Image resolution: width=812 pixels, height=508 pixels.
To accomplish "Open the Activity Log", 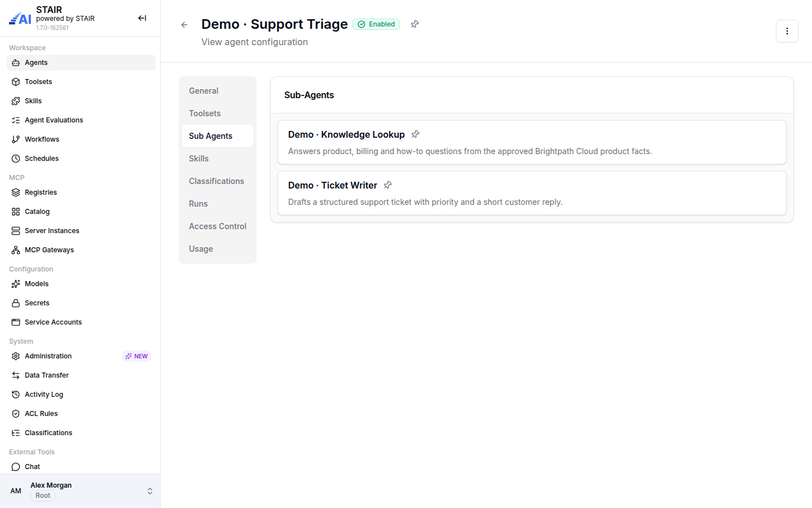I will [81, 395].
